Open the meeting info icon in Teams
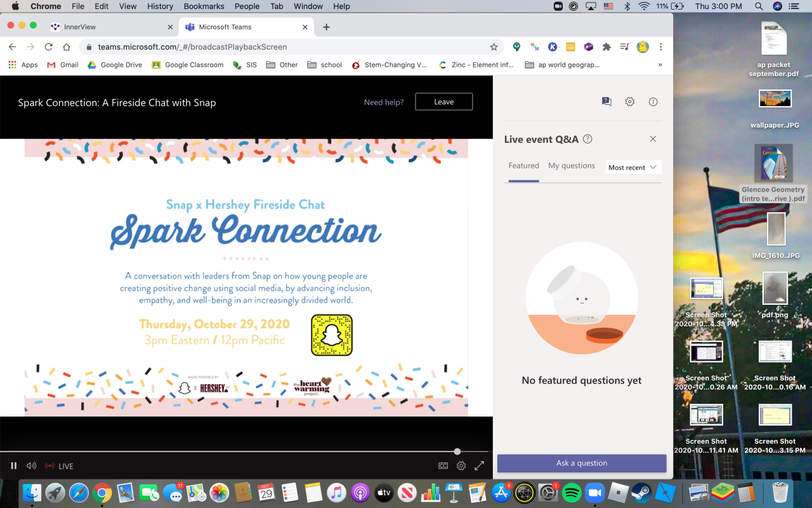 point(653,102)
